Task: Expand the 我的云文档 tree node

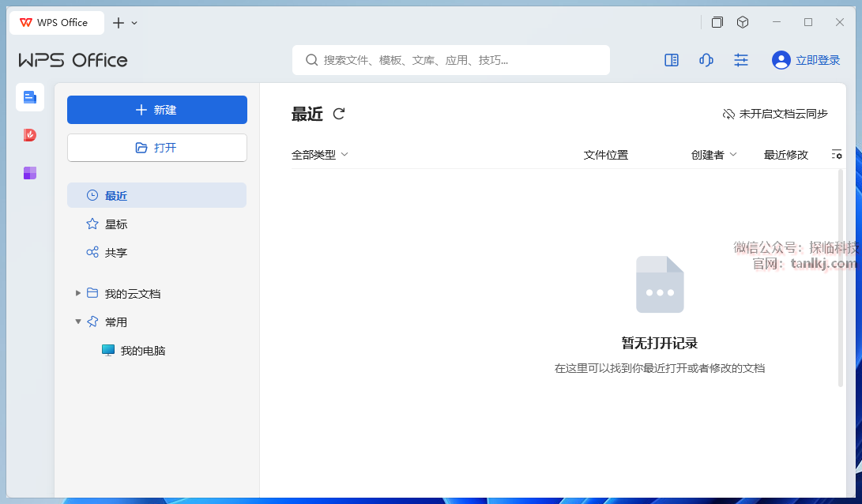Action: tap(78, 293)
